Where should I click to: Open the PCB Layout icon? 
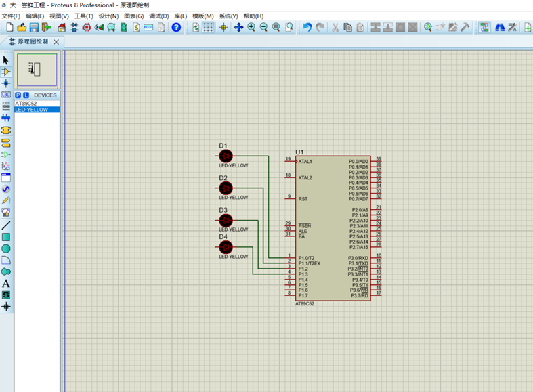[87, 27]
